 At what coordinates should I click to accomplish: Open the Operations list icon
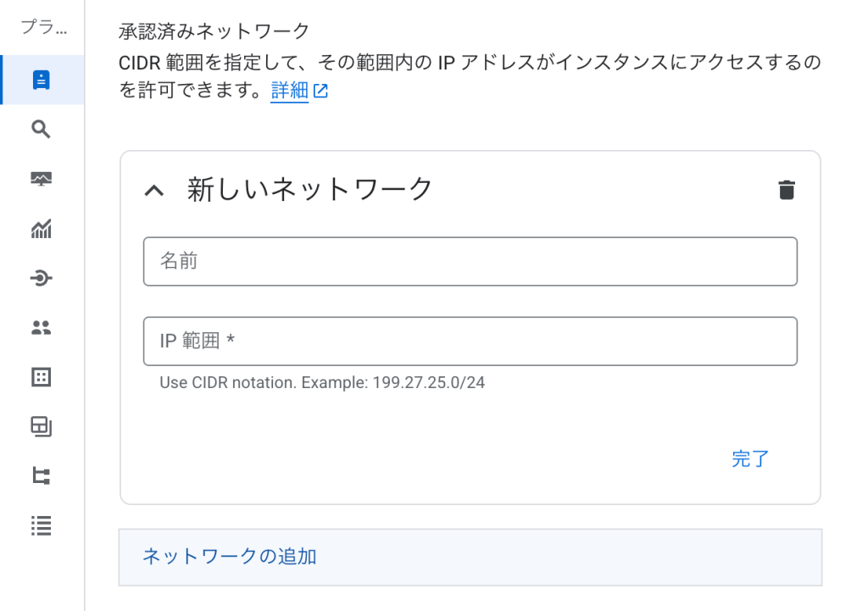pos(42,525)
